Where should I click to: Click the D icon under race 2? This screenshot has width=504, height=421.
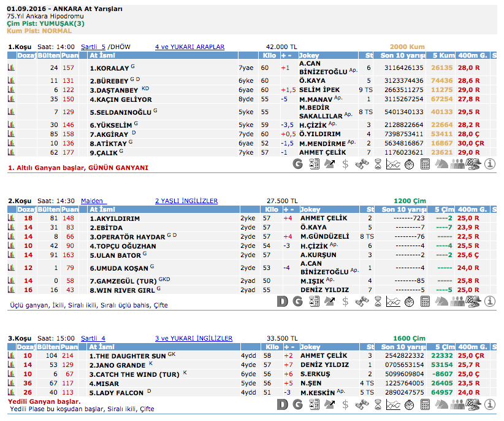[x=282, y=301]
